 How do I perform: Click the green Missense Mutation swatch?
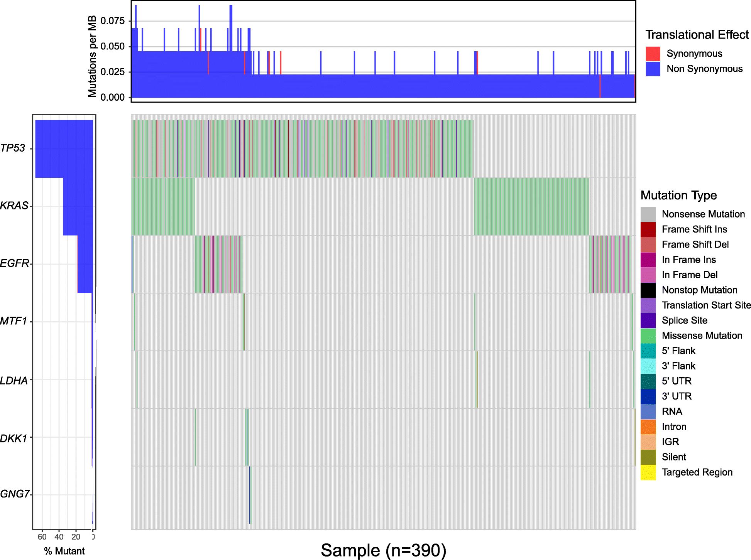tap(648, 336)
